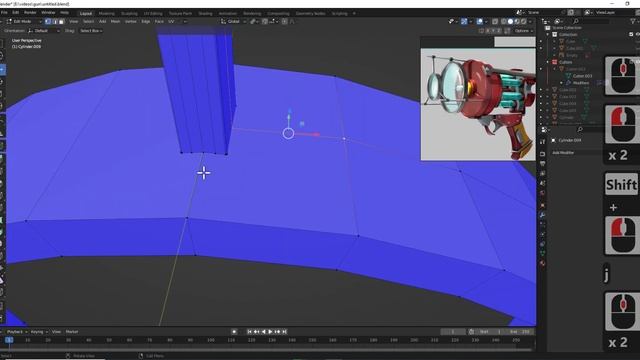Enable face select mode
Screen dimensions: 640x360
pyautogui.click(x=61, y=21)
